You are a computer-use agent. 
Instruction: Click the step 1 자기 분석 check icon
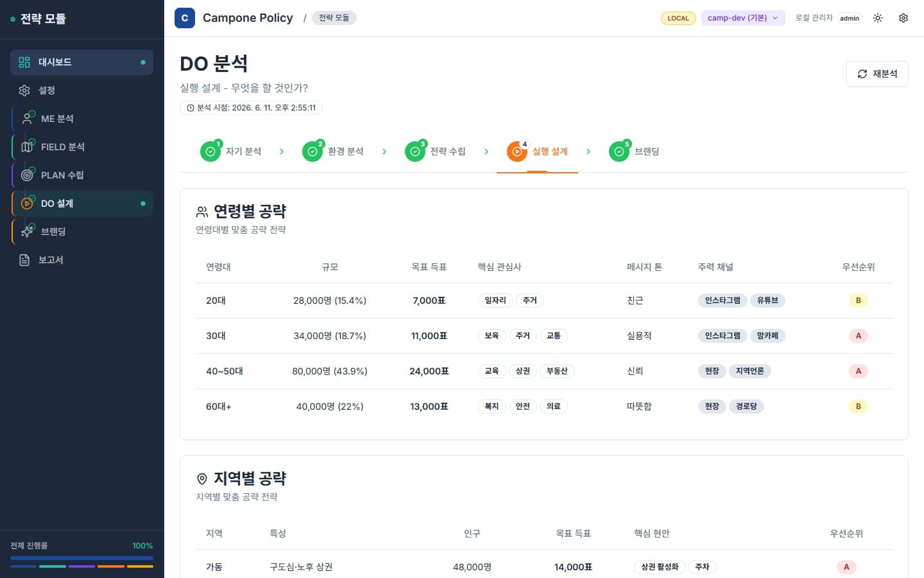point(210,152)
